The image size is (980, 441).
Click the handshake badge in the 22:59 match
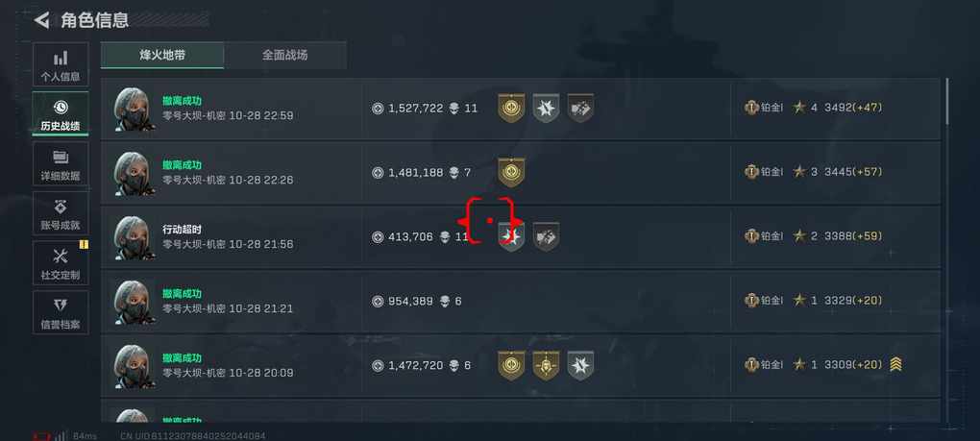pos(580,108)
